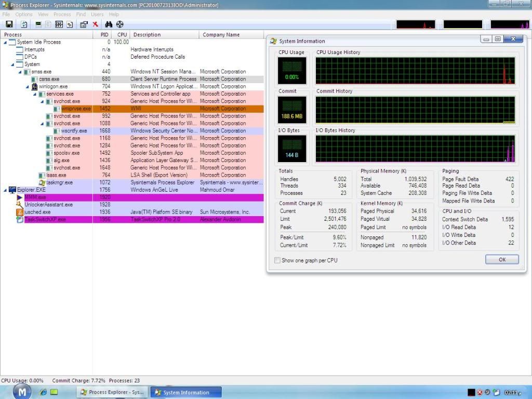
Task: Collapse the smss.exe tree node
Action: (x=20, y=72)
